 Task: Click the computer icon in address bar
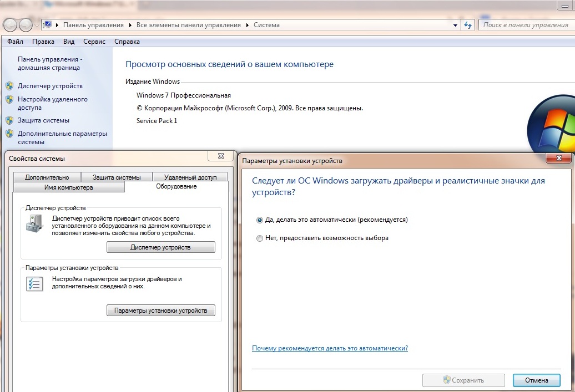(47, 25)
